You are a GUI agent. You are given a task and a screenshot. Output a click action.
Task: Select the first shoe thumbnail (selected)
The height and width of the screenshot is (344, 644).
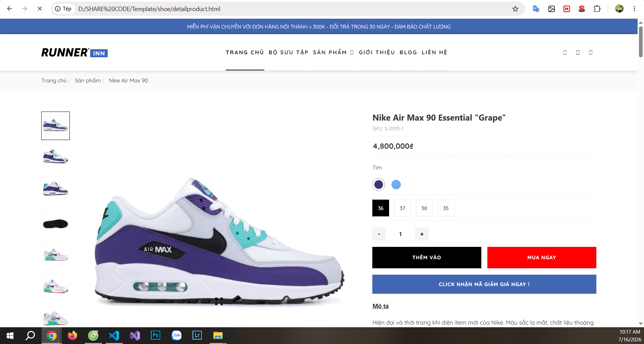pos(55,126)
